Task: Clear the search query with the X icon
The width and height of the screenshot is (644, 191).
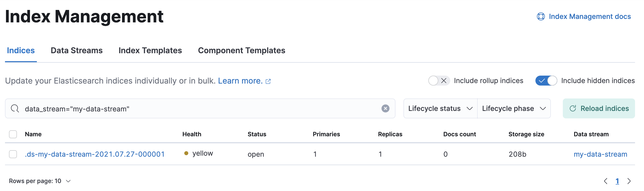Action: 385,108
